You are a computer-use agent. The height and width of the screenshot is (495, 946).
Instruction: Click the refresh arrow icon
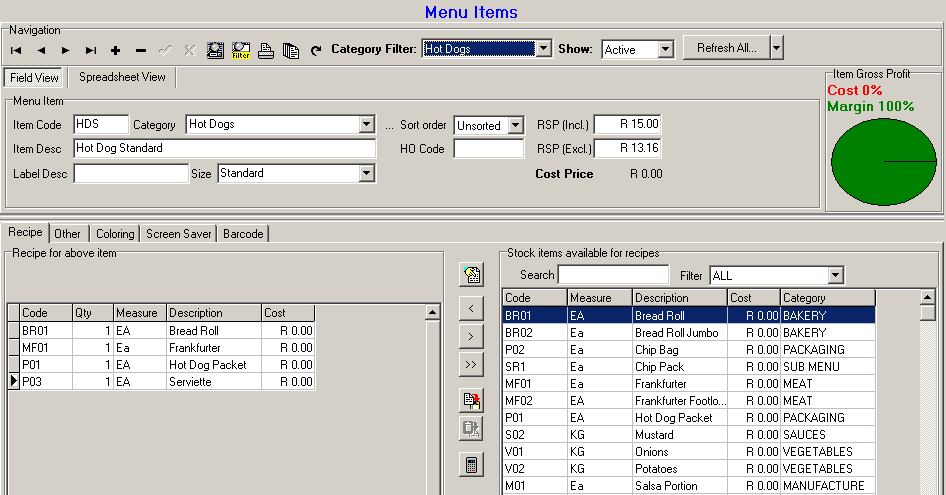(316, 50)
